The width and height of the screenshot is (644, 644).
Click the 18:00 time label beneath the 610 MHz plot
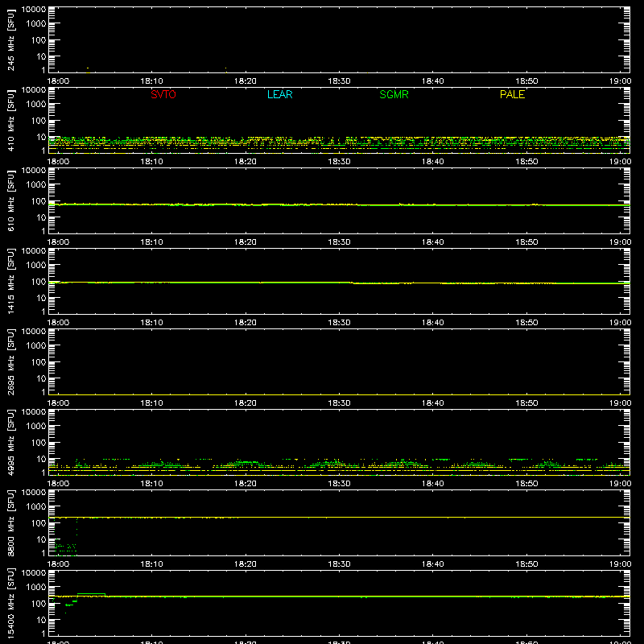pos(58,242)
